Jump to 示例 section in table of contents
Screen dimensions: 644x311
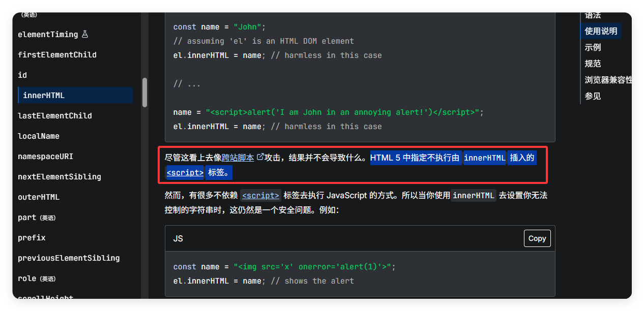[593, 47]
